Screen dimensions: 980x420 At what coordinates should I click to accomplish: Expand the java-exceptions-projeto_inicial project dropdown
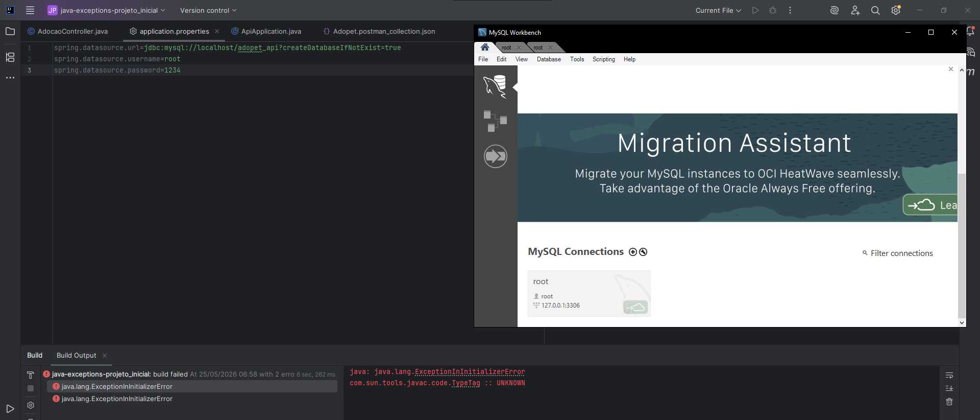coord(107,10)
